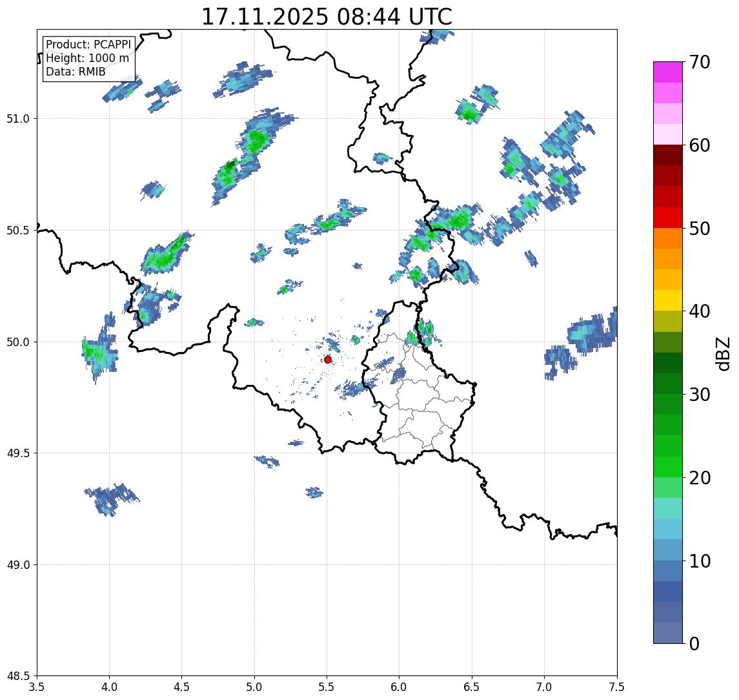The width and height of the screenshot is (739, 700).
Task: Click the colorbar tick value 0
Action: click(x=694, y=643)
